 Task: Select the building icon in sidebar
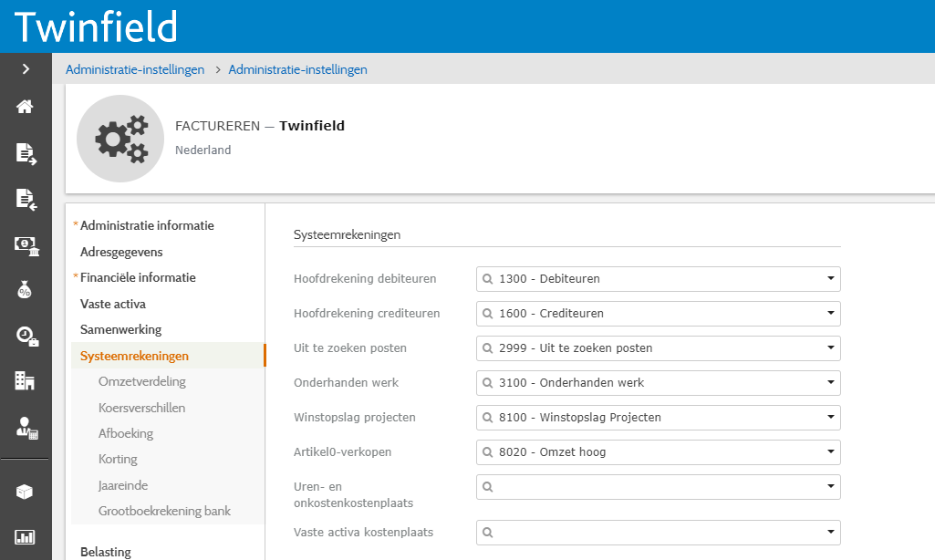click(x=26, y=381)
